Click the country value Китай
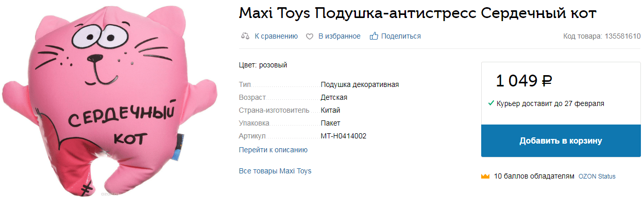644x212 pixels. tap(330, 110)
